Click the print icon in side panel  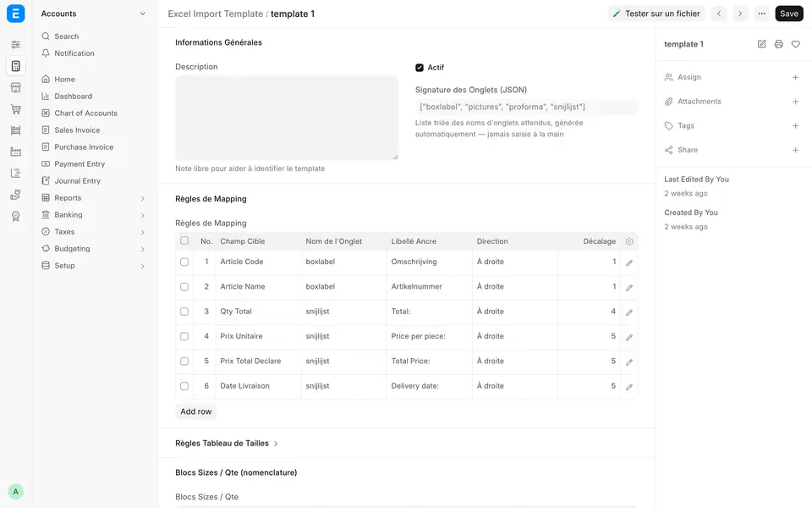click(x=778, y=44)
